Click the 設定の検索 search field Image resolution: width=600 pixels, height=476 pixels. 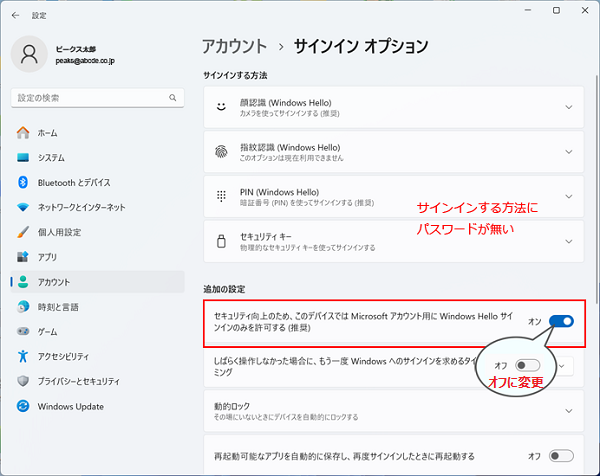tap(96, 97)
